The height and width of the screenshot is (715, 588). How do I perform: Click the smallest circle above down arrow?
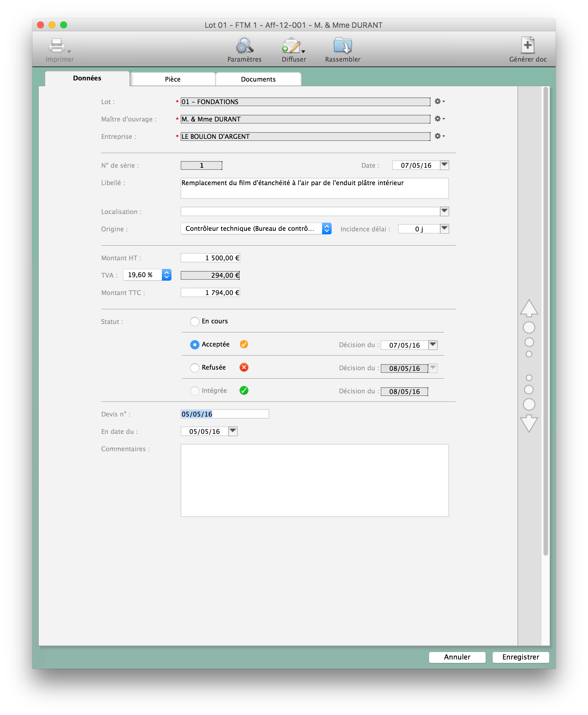click(x=529, y=377)
